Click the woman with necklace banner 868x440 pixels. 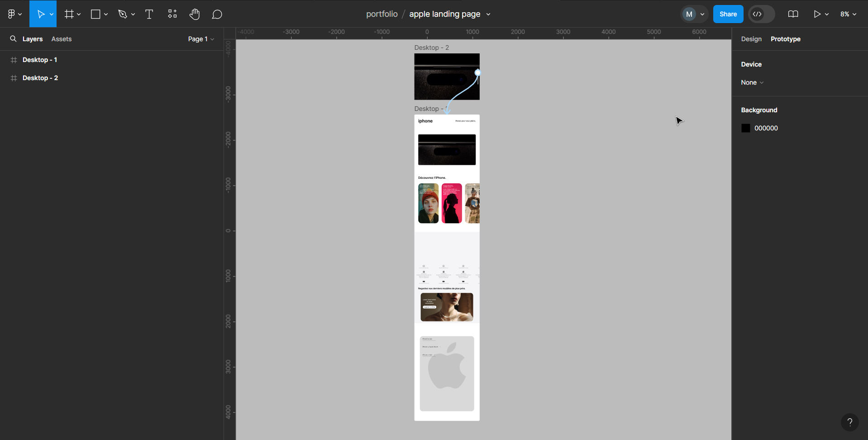click(447, 307)
